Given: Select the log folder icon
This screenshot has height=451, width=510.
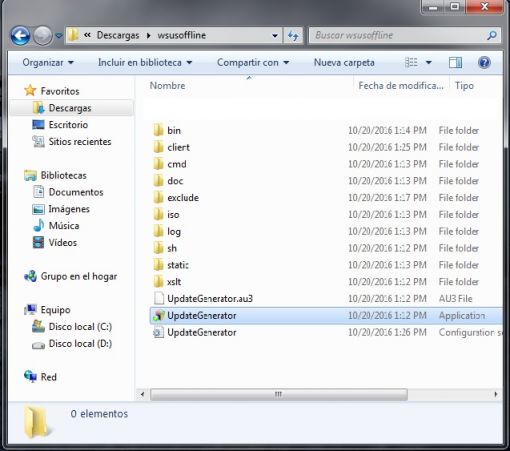Looking at the screenshot, I should pos(158,231).
